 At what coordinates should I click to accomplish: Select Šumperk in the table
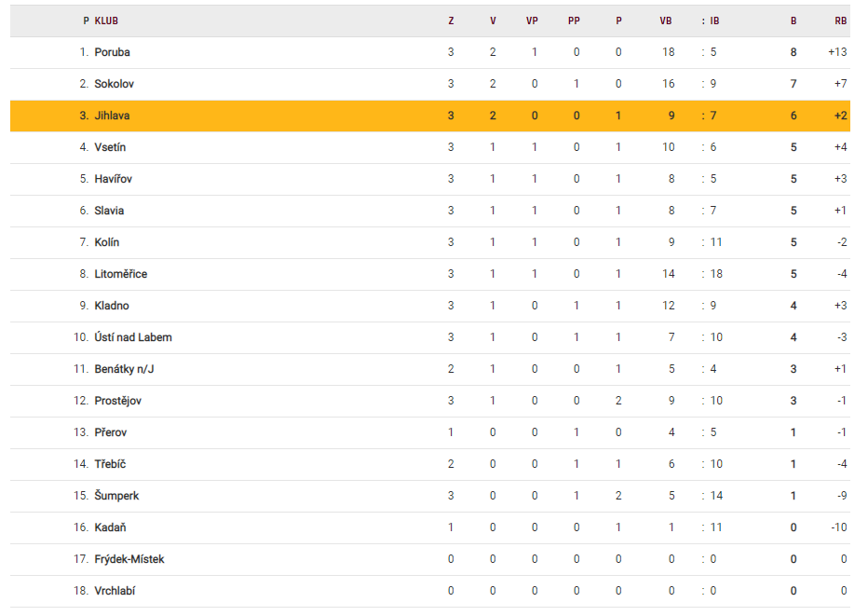pos(116,496)
